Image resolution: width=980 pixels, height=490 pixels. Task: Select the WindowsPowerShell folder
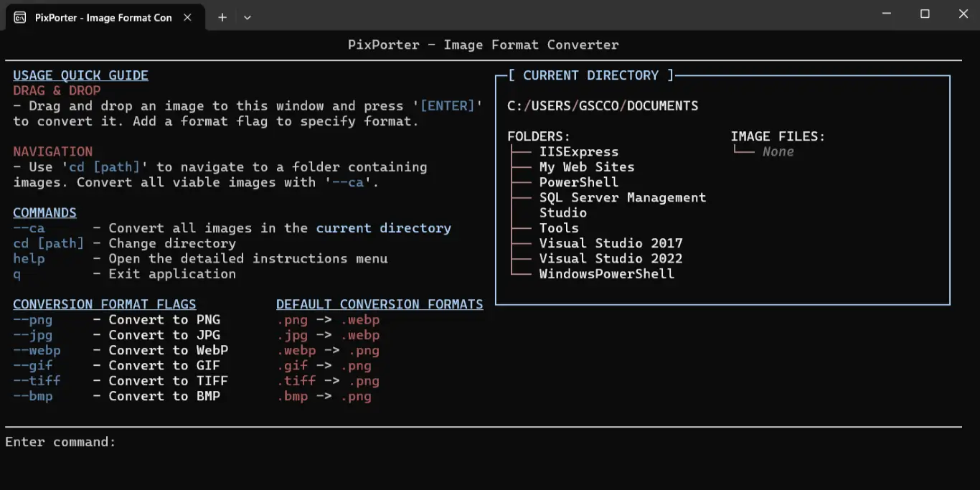click(x=607, y=274)
